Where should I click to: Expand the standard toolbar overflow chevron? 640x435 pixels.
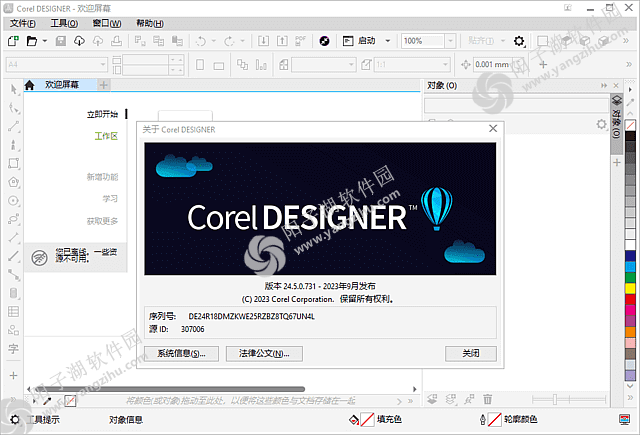pyautogui.click(x=626, y=41)
